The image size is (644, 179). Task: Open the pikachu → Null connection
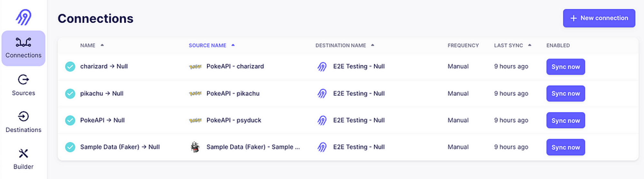102,94
